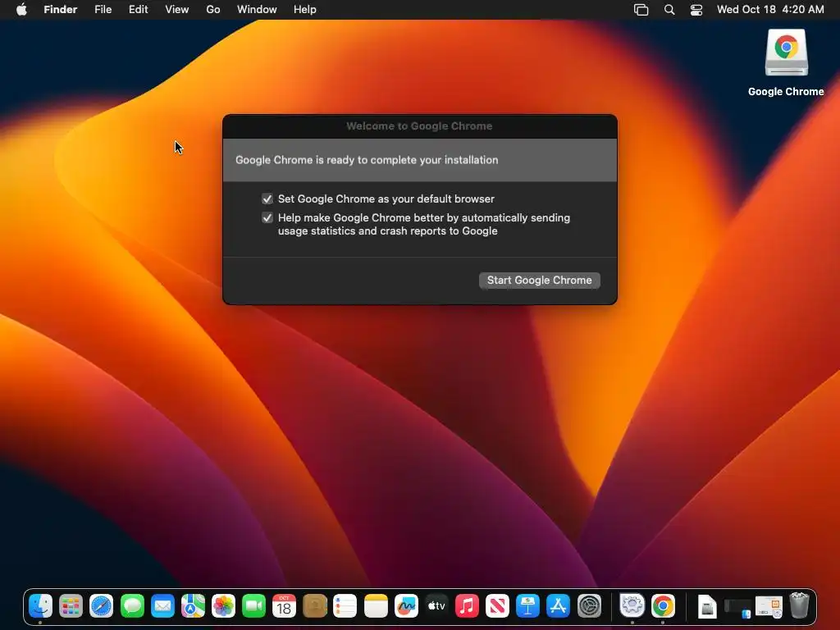The height and width of the screenshot is (630, 840).
Task: Open Music app in dock
Action: click(x=467, y=606)
